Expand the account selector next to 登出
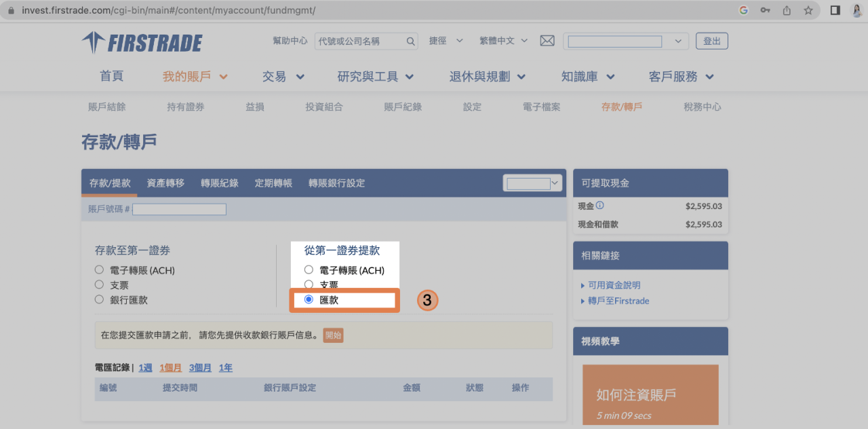 coord(677,41)
